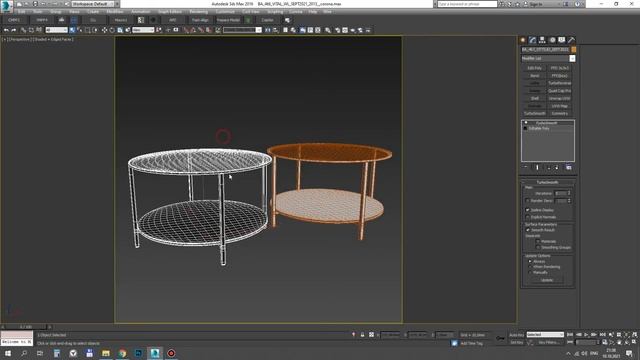Click the Selection Lock toggle icon

click(362, 335)
